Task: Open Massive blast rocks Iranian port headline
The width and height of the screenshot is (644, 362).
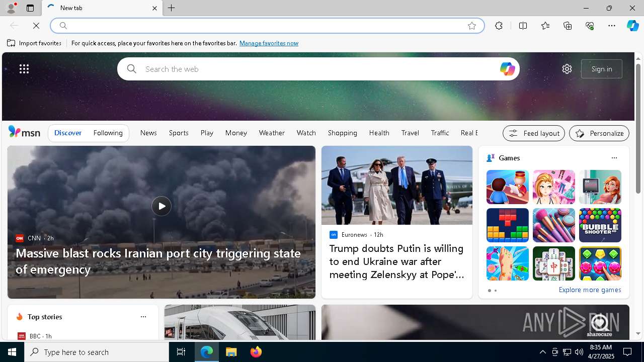Action: (x=158, y=261)
